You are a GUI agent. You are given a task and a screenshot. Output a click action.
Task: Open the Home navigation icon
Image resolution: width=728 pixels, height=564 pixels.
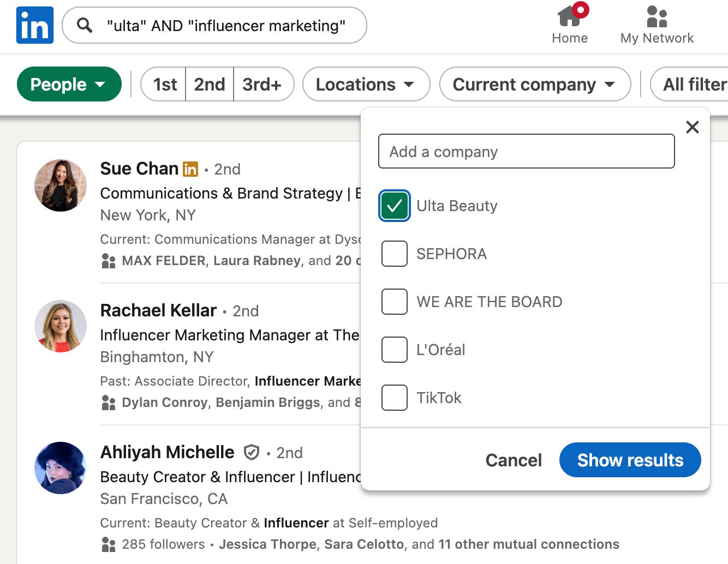[570, 25]
